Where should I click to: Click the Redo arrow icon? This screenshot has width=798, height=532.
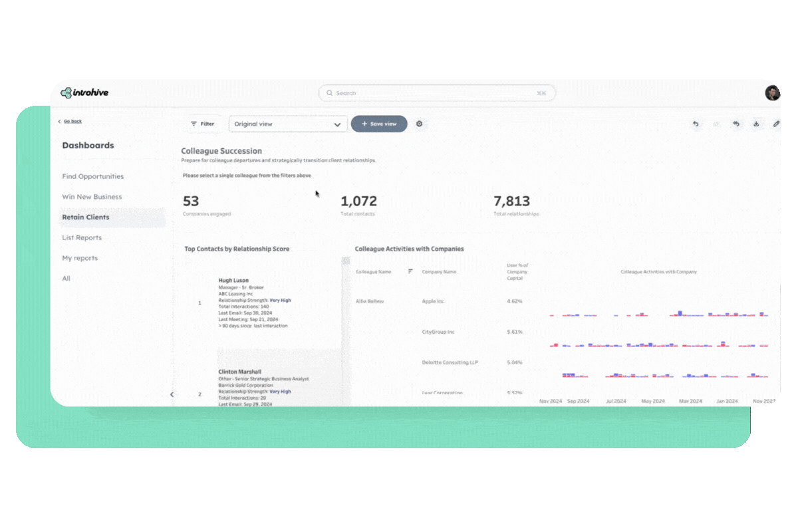pyautogui.click(x=716, y=124)
